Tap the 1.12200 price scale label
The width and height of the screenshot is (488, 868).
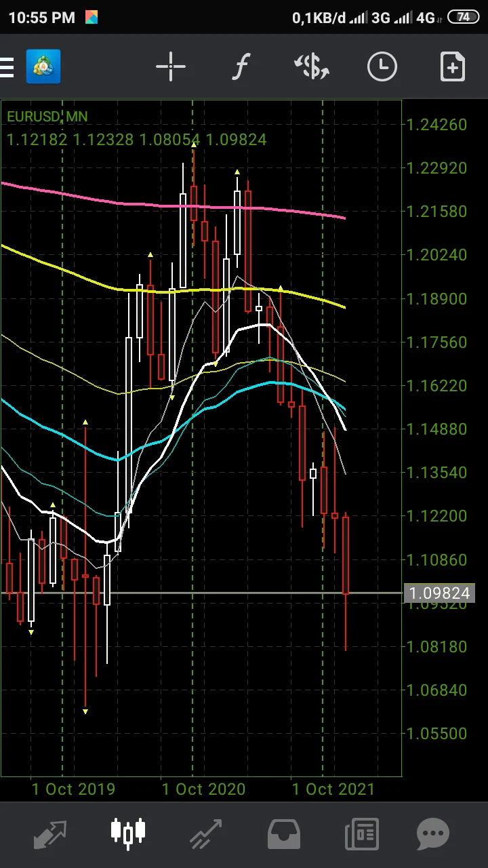click(437, 516)
